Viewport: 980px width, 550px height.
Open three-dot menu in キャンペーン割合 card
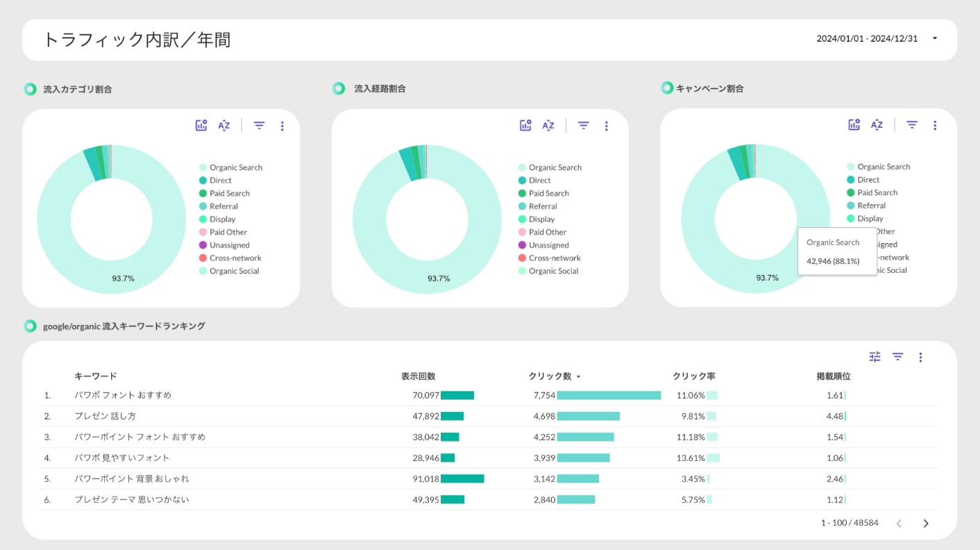[934, 125]
